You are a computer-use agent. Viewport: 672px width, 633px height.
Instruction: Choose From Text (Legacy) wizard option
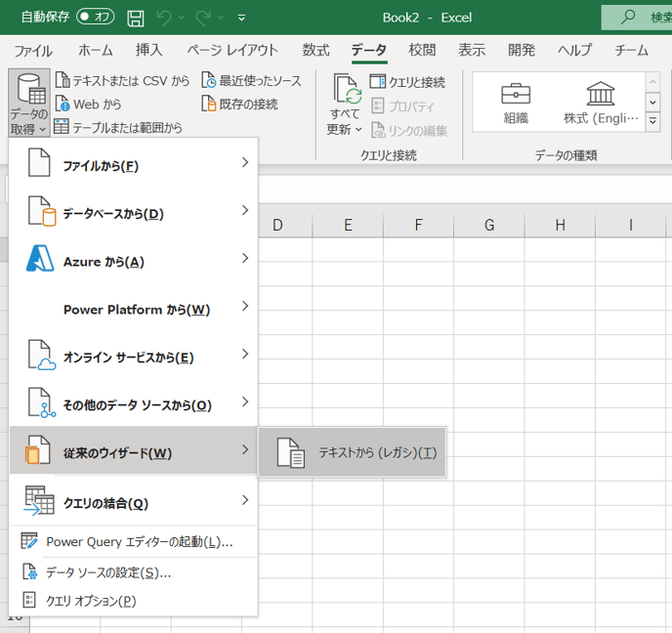coord(353,453)
